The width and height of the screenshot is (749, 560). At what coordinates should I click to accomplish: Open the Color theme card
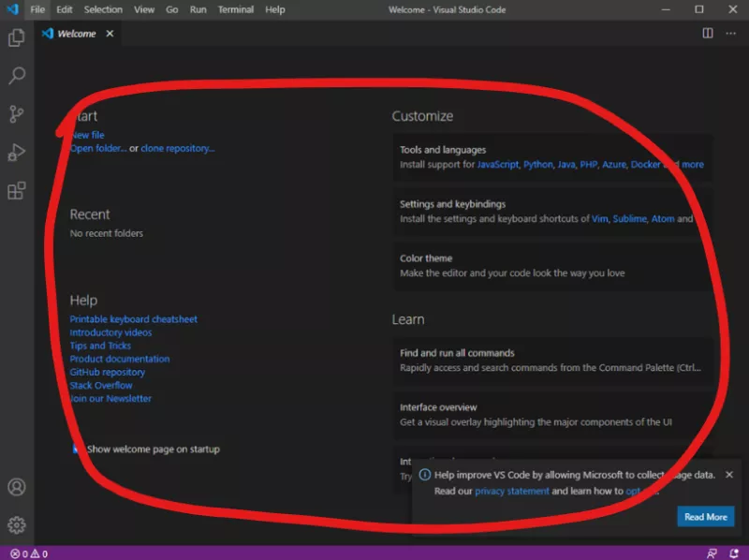552,266
